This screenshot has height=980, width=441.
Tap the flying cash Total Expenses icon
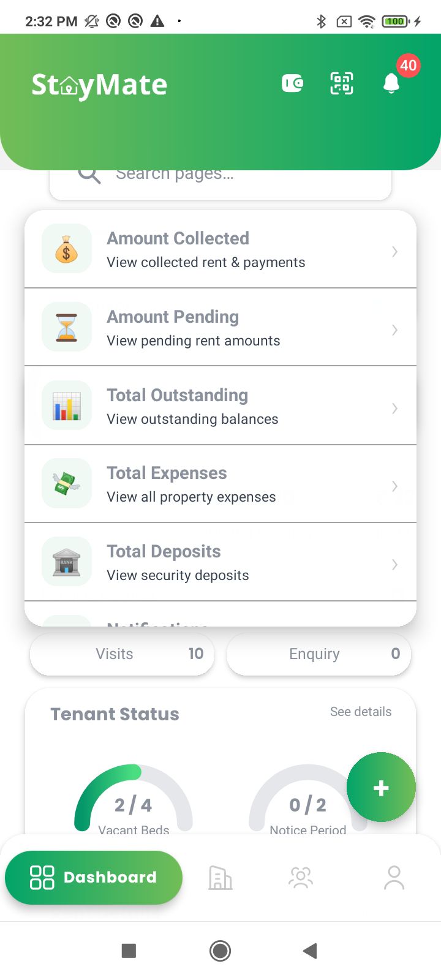tap(67, 484)
